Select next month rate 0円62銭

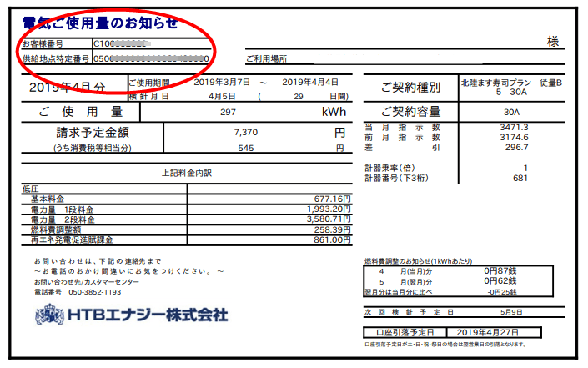(500, 281)
